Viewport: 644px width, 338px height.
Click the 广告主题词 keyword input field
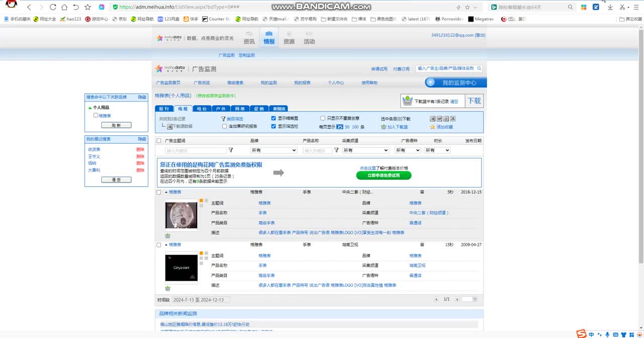click(196, 150)
